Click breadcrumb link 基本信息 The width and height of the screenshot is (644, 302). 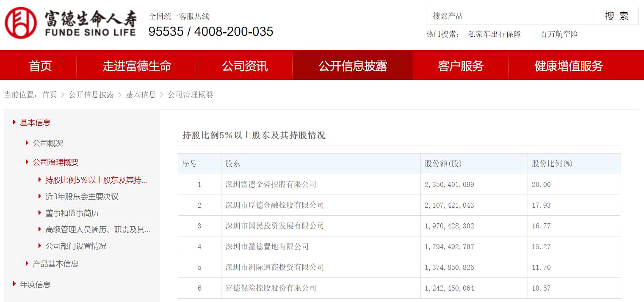tap(141, 95)
